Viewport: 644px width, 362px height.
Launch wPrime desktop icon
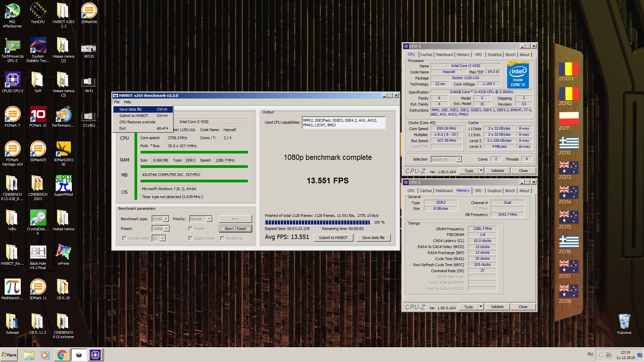(x=63, y=255)
